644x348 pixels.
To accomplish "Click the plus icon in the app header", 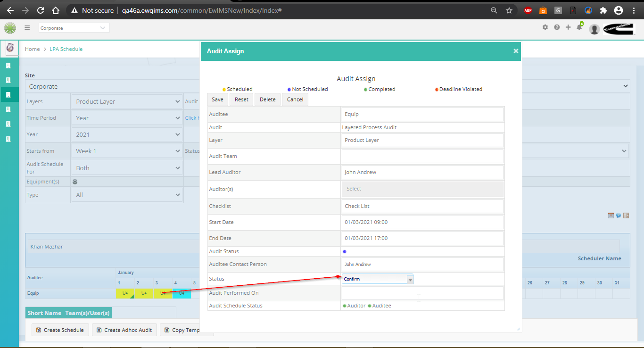I will (568, 27).
